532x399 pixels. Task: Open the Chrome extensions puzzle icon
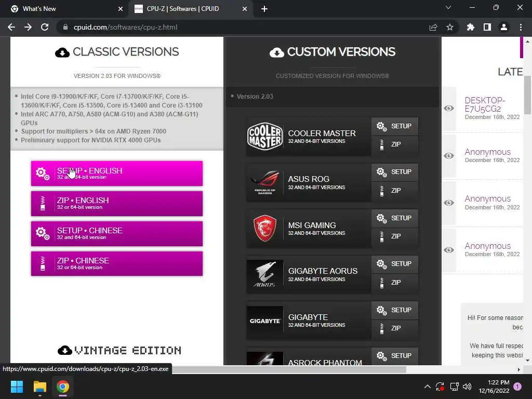tap(471, 27)
